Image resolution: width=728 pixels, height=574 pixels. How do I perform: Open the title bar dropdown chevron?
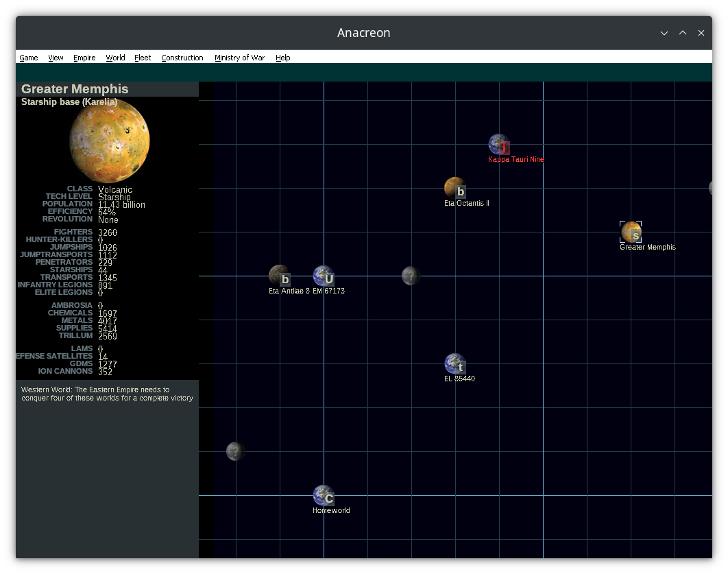coord(664,32)
